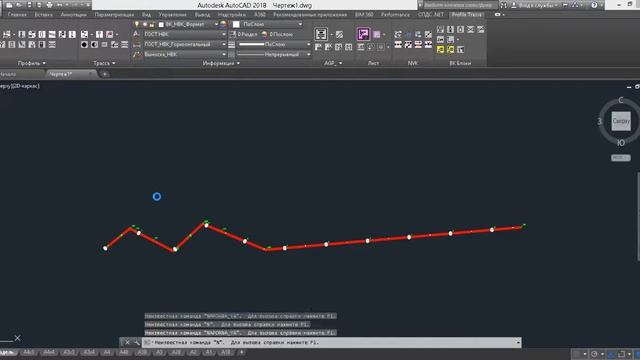This screenshot has width=640, height=360.
Task: Click first icon in NVK panel top row
Action: coord(398,34)
